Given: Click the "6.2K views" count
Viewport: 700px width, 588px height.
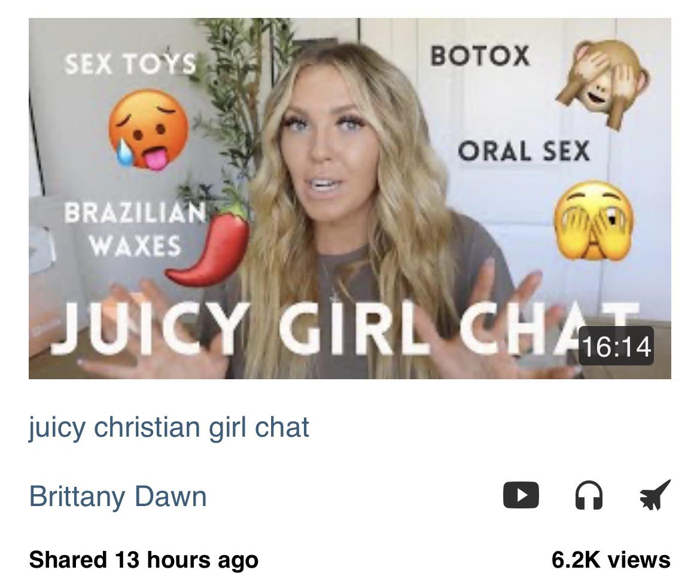Looking at the screenshot, I should point(611,560).
